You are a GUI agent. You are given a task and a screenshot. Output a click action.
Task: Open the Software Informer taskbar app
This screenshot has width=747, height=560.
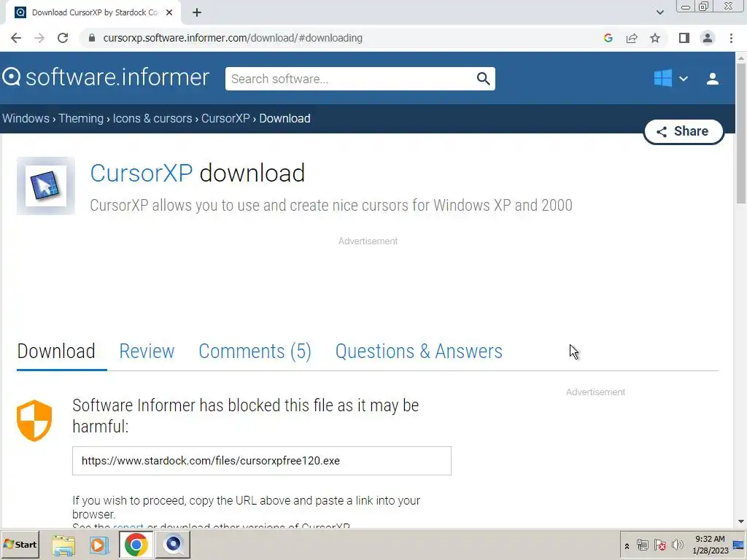pyautogui.click(x=174, y=545)
